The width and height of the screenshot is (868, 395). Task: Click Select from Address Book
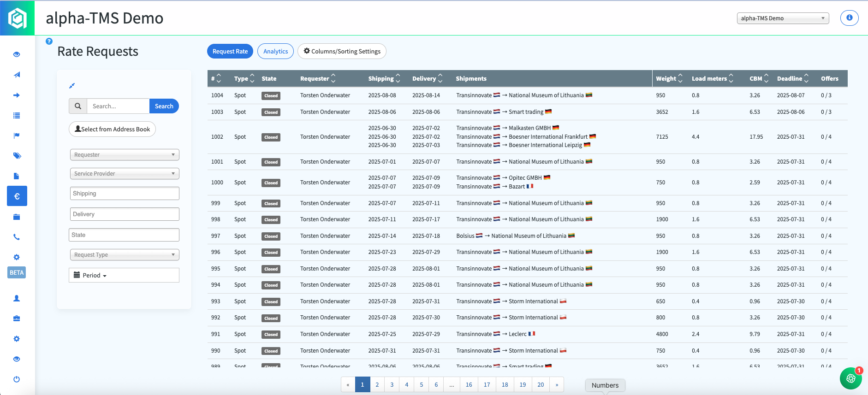click(x=113, y=129)
